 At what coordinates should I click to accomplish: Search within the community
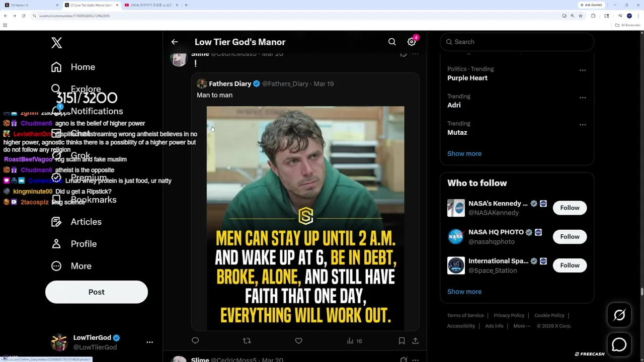392,42
